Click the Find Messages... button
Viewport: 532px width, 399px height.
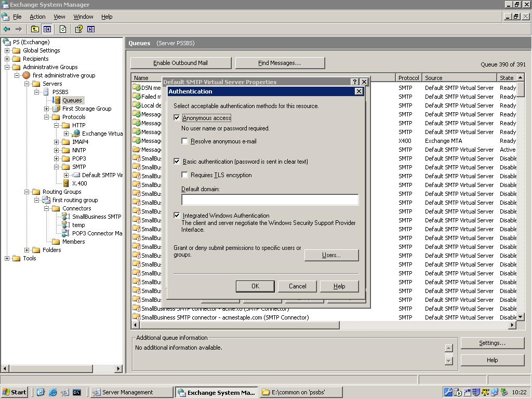(280, 63)
